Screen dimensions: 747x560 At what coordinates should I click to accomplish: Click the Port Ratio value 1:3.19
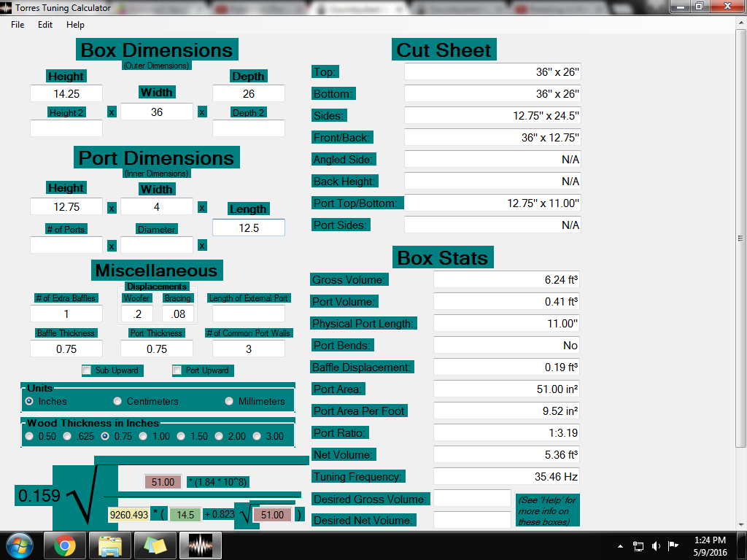(x=506, y=433)
